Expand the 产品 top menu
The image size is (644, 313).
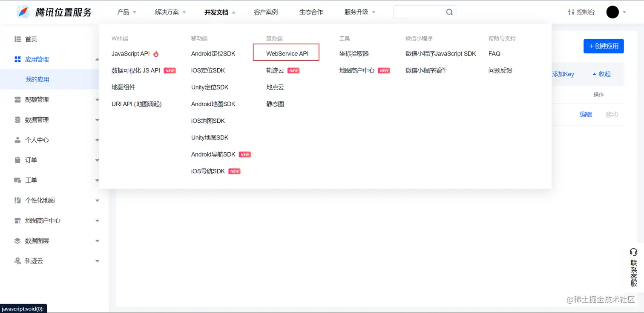[x=126, y=12]
